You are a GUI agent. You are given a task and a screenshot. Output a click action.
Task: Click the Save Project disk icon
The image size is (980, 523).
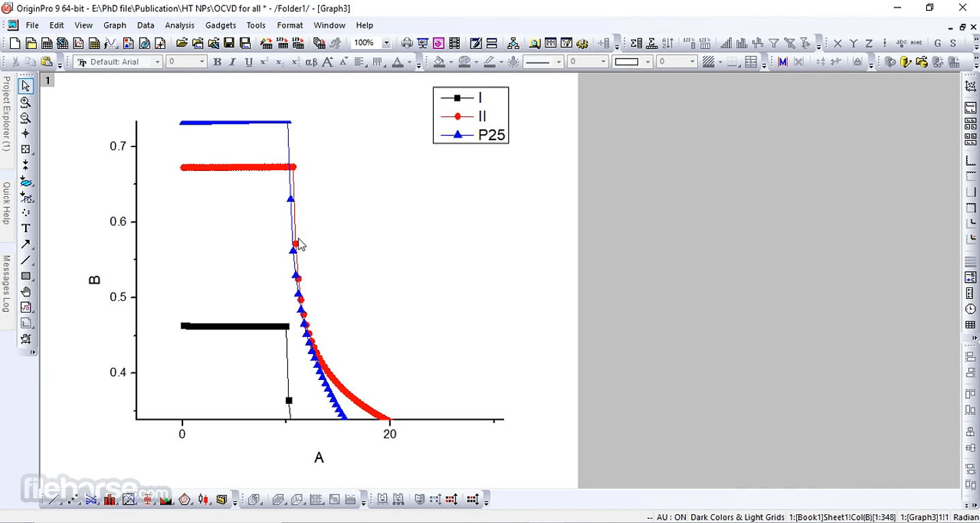tap(229, 44)
